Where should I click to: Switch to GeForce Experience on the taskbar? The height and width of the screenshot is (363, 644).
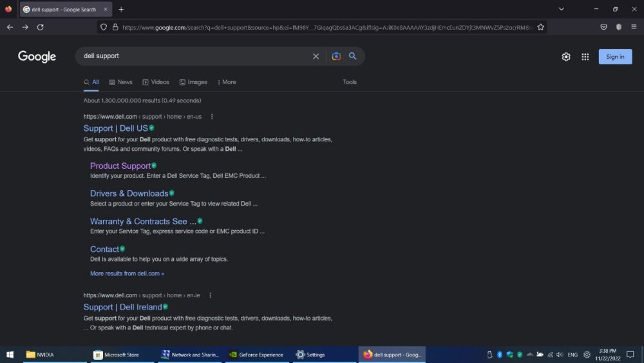pyautogui.click(x=257, y=355)
